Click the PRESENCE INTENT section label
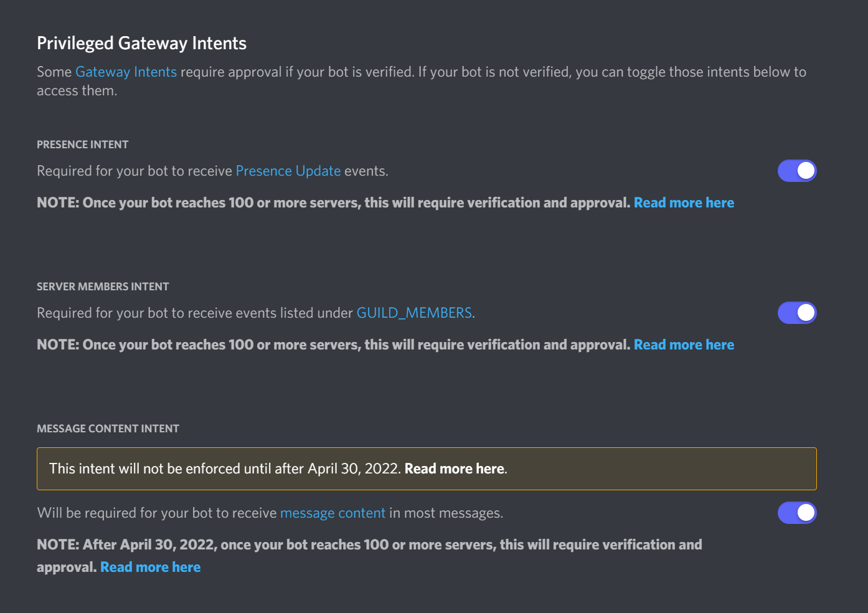Image resolution: width=868 pixels, height=613 pixels. (x=82, y=144)
